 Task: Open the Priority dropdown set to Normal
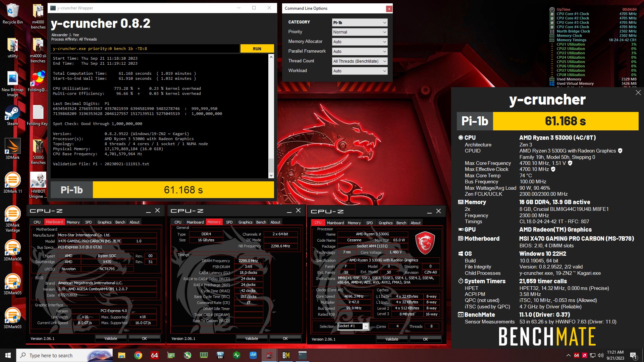[360, 32]
